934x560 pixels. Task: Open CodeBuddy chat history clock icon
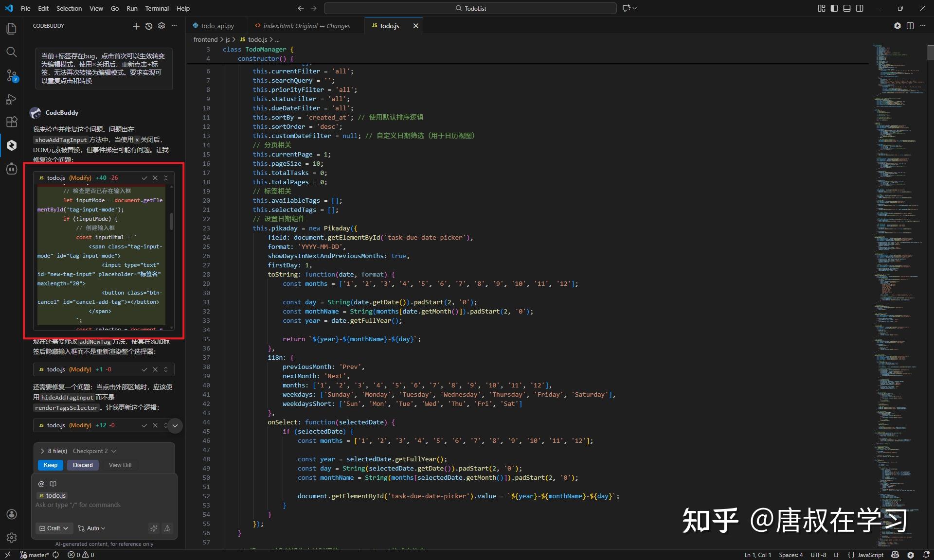coord(149,26)
